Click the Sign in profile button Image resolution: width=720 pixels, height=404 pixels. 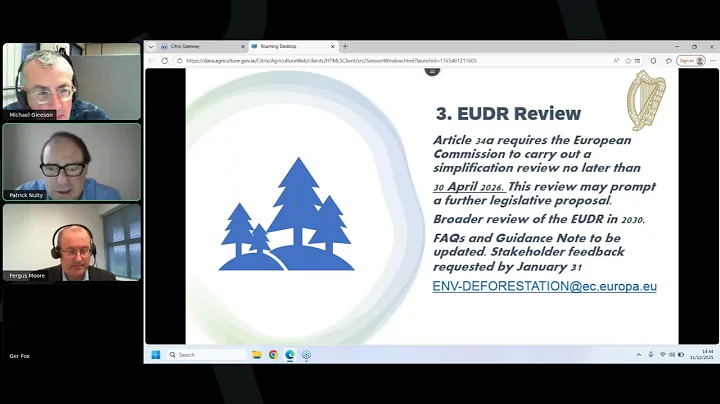click(691, 61)
